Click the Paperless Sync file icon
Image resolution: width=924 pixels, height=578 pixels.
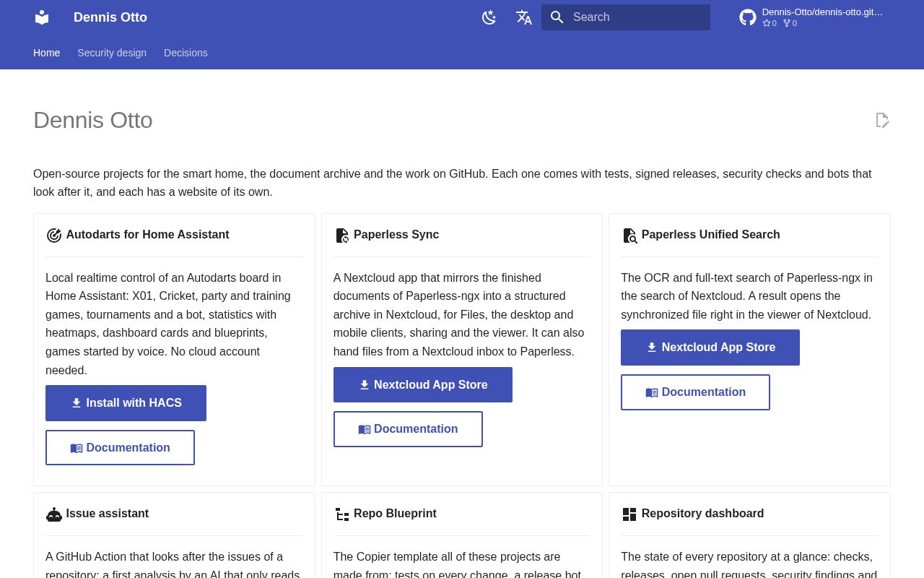pos(342,236)
